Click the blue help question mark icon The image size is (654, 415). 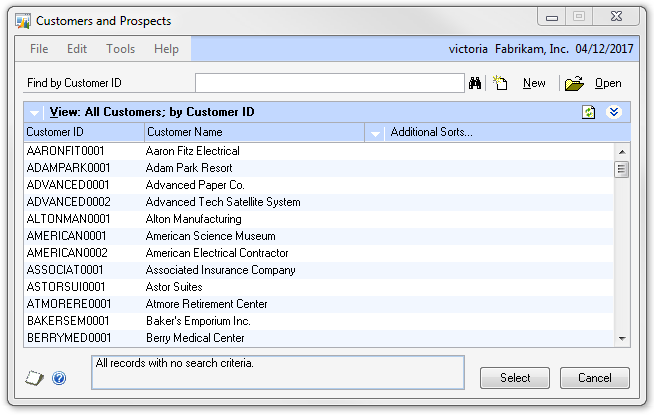pyautogui.click(x=59, y=378)
